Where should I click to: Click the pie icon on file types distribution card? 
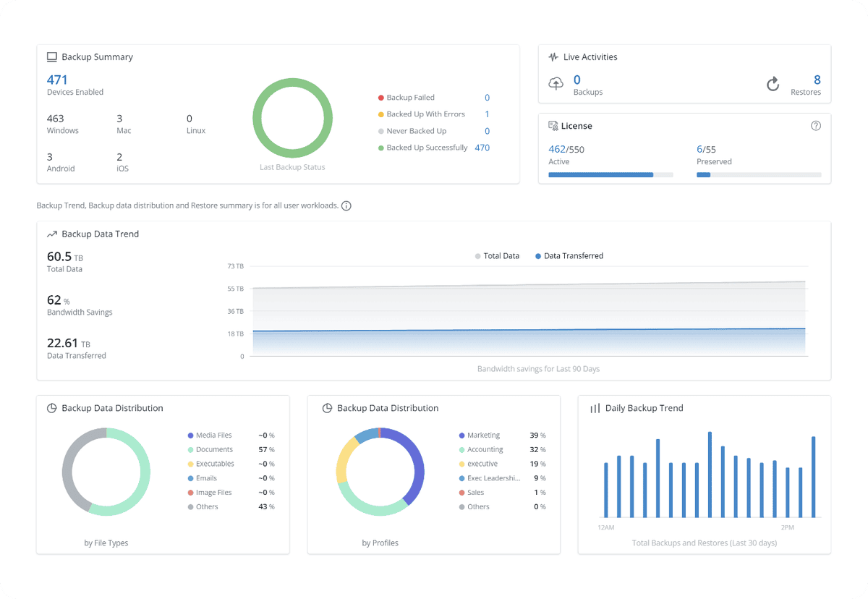51,408
